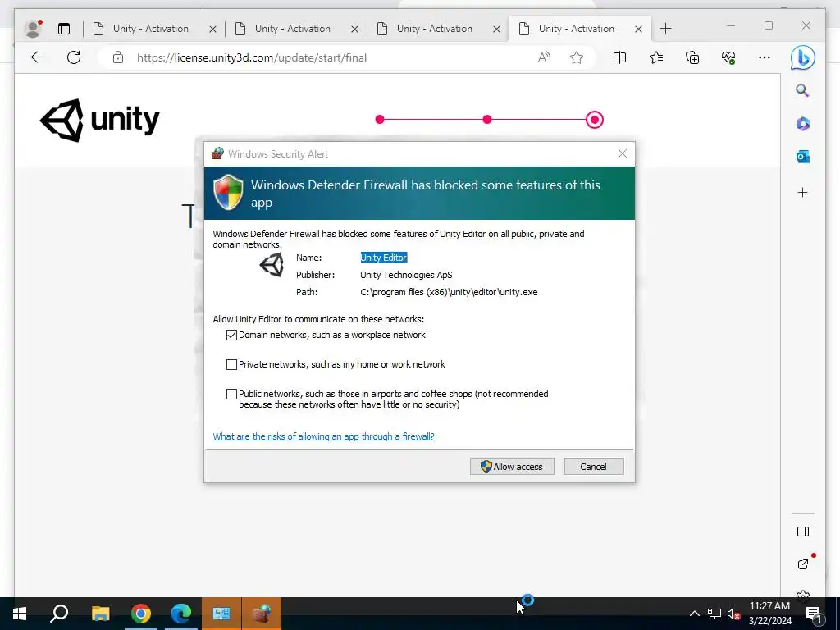This screenshot has width=840, height=630.
Task: Click the first step progress dot
Action: pyautogui.click(x=380, y=120)
